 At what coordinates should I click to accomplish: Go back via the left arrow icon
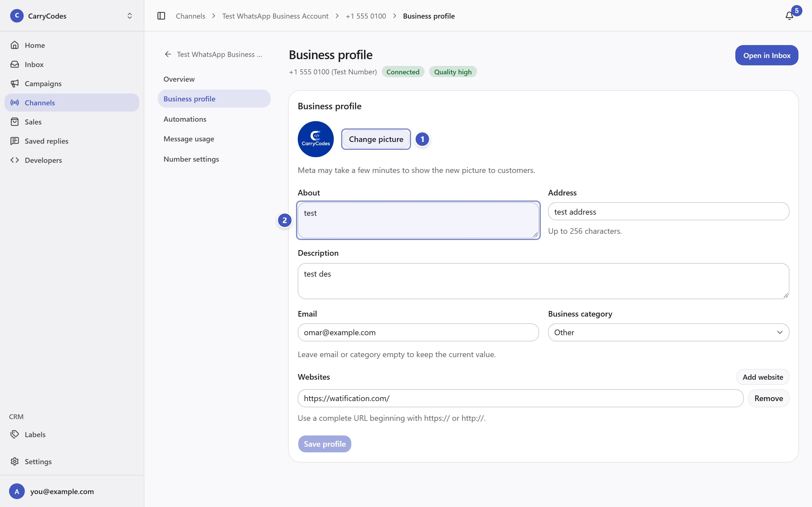click(x=168, y=54)
